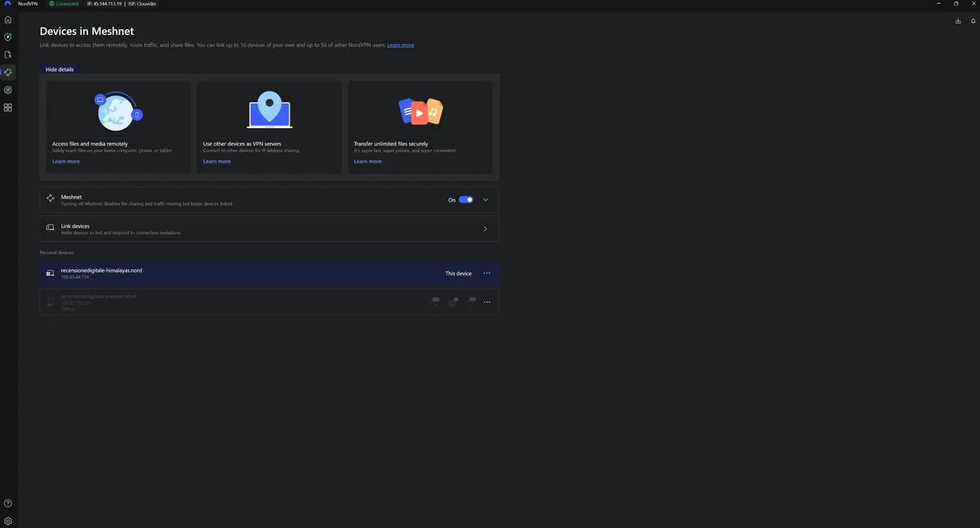Turn off the Meshnet switch
Screen dimensions: 980x528
(465, 200)
